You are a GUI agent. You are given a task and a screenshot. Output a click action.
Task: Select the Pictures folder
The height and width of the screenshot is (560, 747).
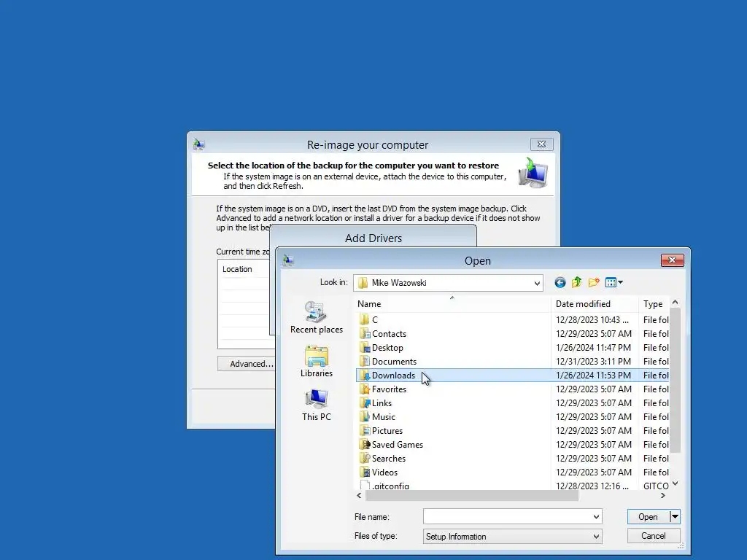387,430
